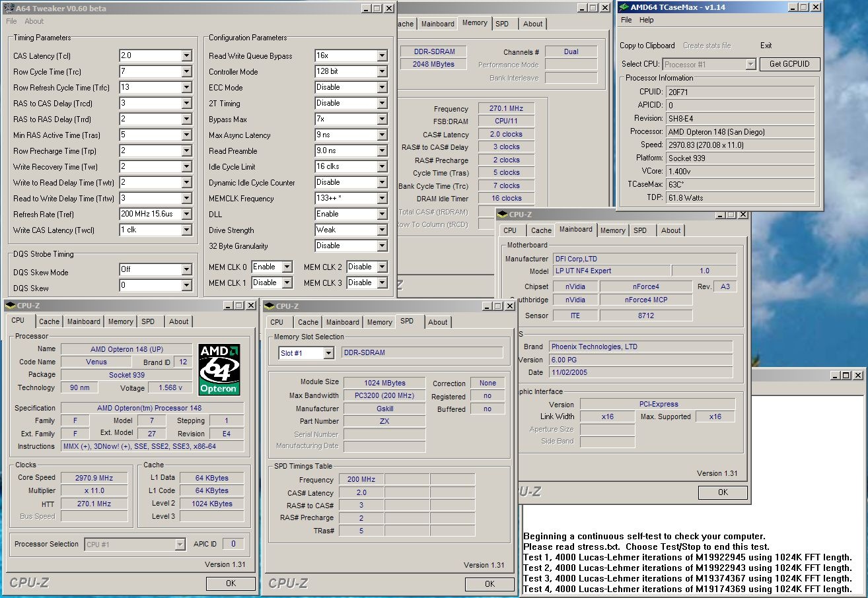Click the AMD64 TCaseMax title bar icon
The height and width of the screenshot is (598, 868).
tap(624, 7)
